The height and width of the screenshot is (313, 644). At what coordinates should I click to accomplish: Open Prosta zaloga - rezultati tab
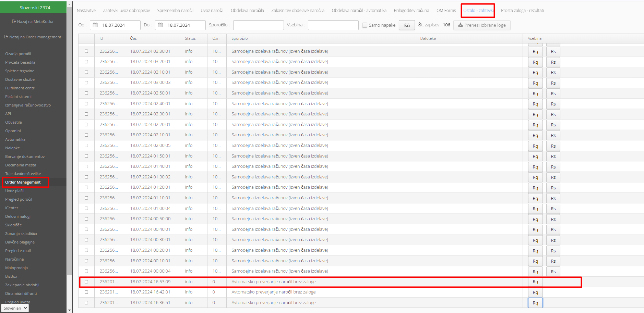tap(522, 11)
